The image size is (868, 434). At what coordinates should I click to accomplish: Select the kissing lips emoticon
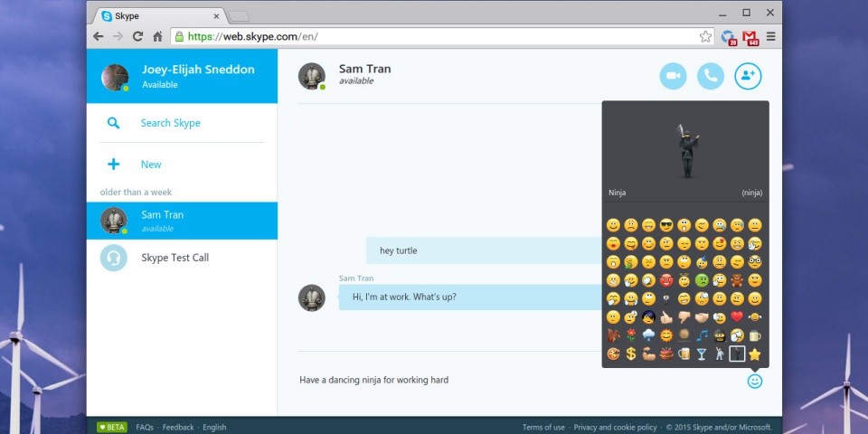point(613,243)
